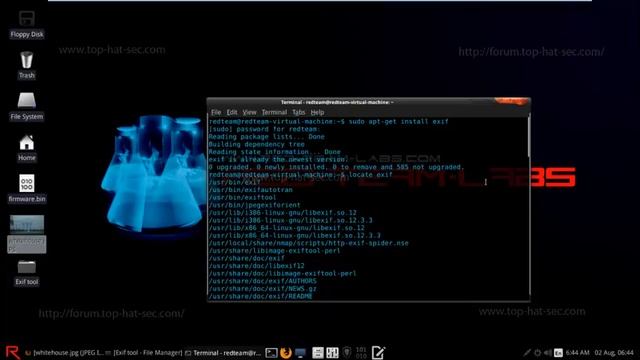
Task: Click the red R start menu logo
Action: [13, 352]
